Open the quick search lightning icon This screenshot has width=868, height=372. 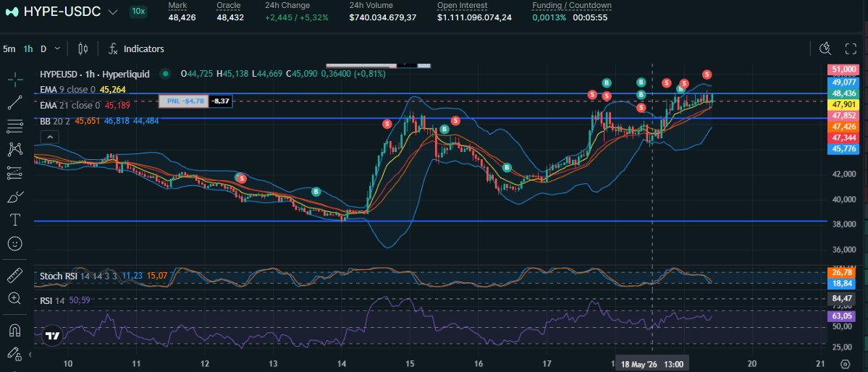[x=825, y=48]
